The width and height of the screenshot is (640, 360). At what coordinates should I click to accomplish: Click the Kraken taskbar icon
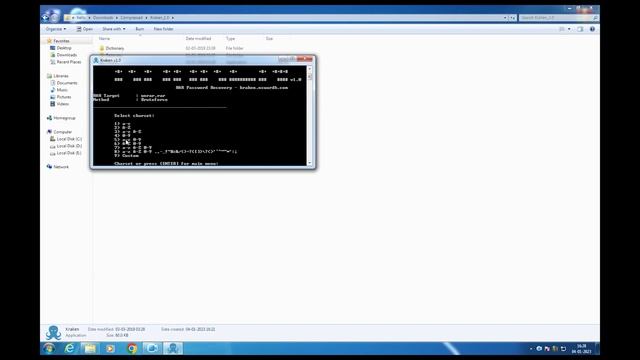click(x=173, y=349)
